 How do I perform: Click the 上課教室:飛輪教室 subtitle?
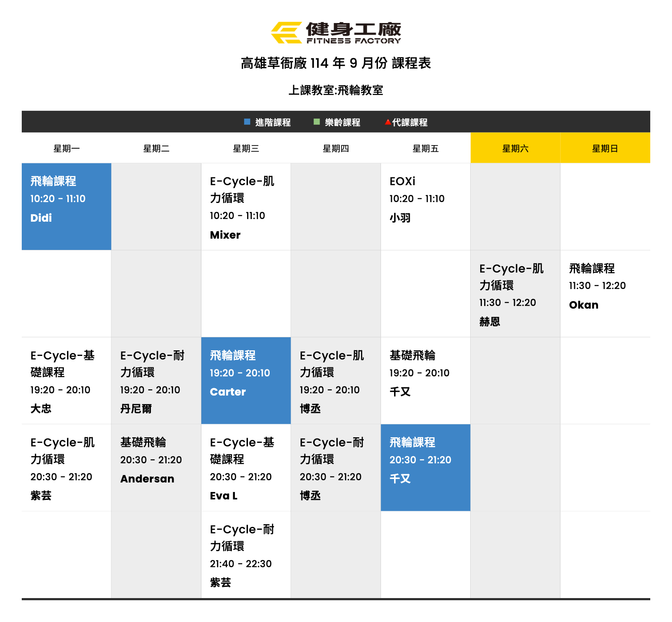336,90
